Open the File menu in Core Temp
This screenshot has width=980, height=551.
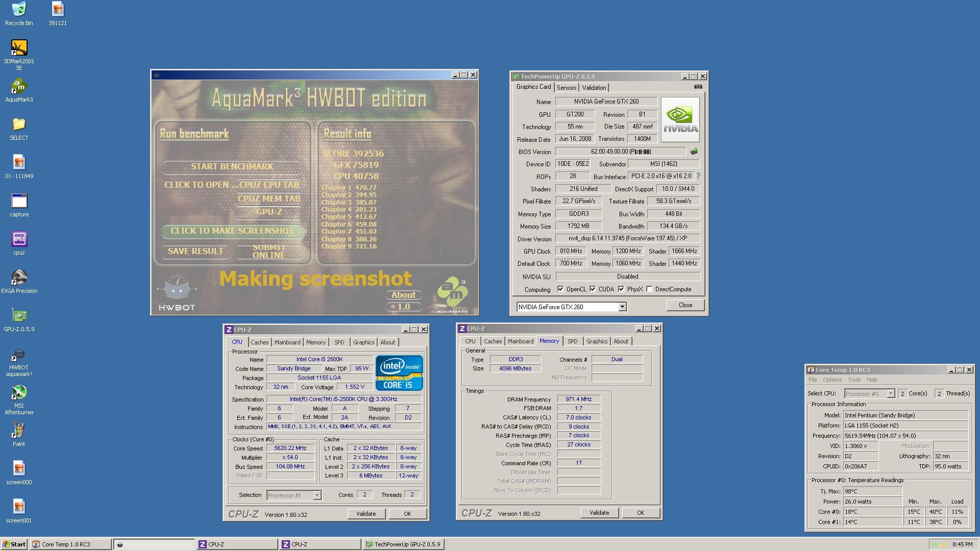pyautogui.click(x=813, y=380)
